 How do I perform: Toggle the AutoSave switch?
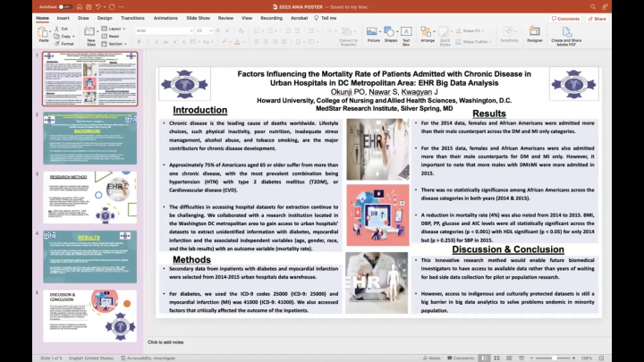click(64, 7)
